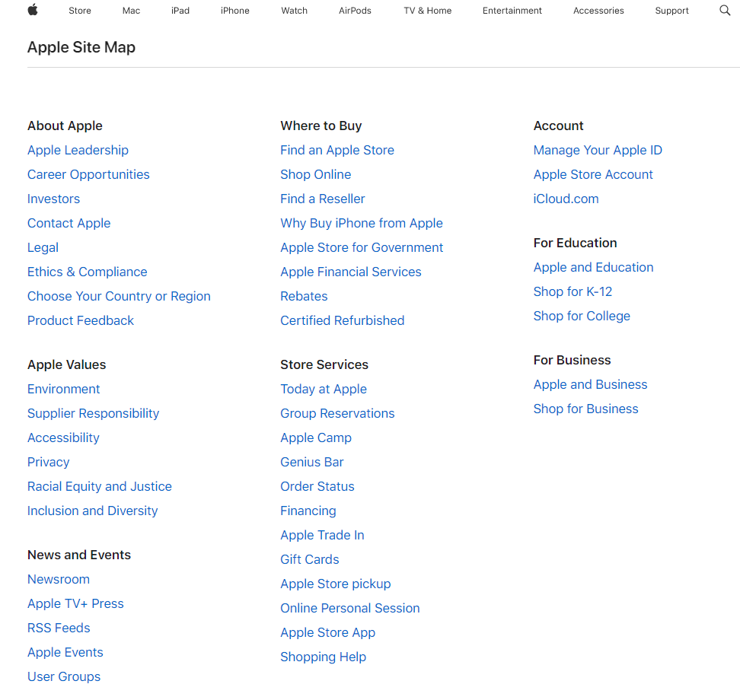Screen dimensions: 740x700
Task: Open the search magnifier icon
Action: [725, 11]
